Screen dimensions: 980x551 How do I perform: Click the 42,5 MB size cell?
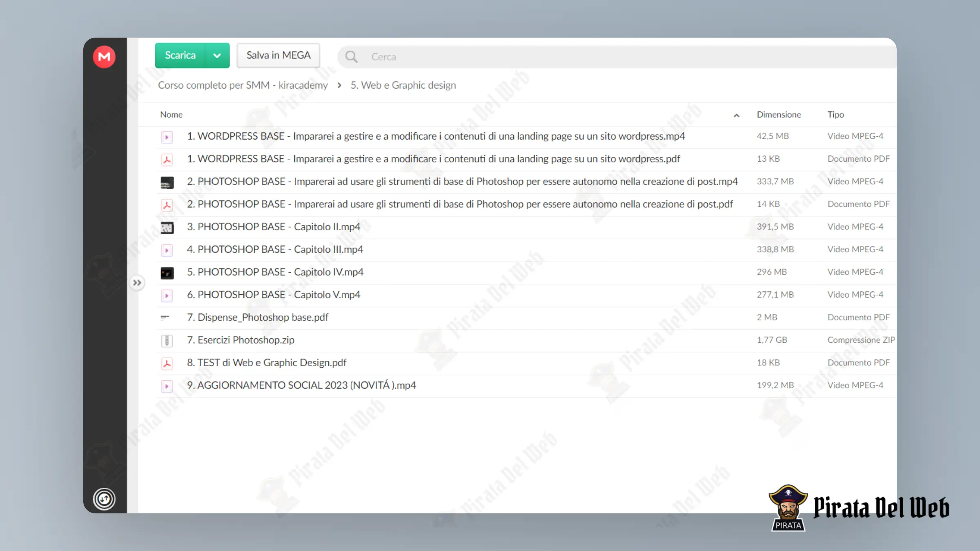(x=773, y=136)
